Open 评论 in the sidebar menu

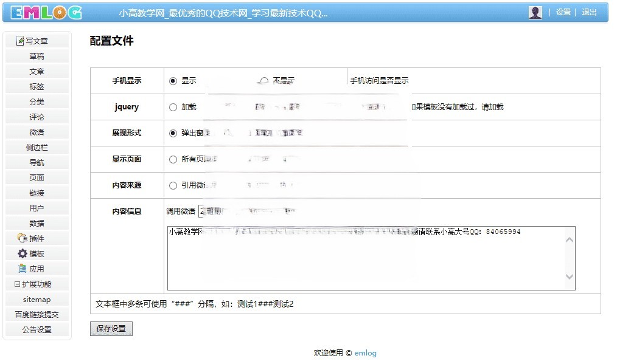pos(37,117)
